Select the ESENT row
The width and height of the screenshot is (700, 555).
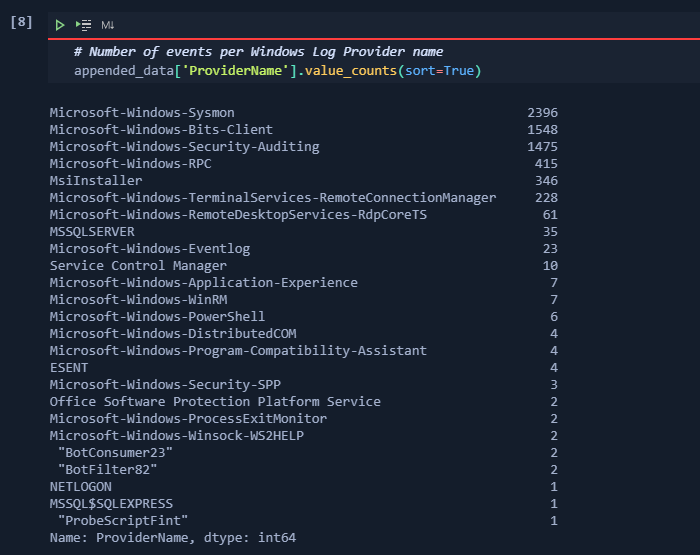point(304,367)
